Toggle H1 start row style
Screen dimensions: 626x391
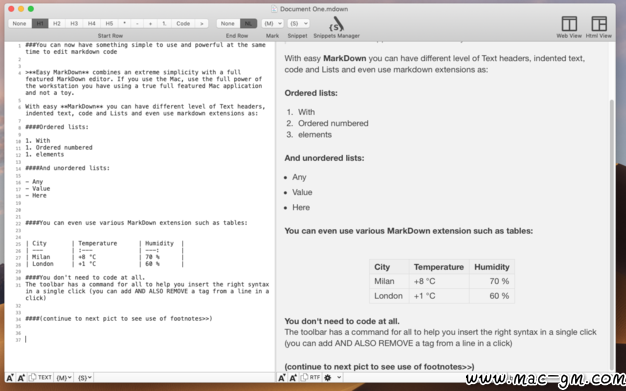[40, 24]
